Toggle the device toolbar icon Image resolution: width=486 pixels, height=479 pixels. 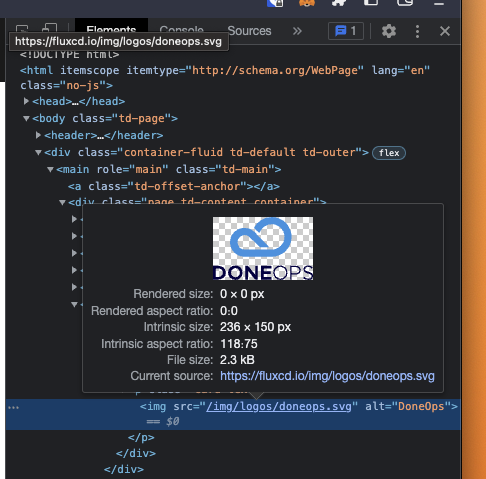coord(50,28)
